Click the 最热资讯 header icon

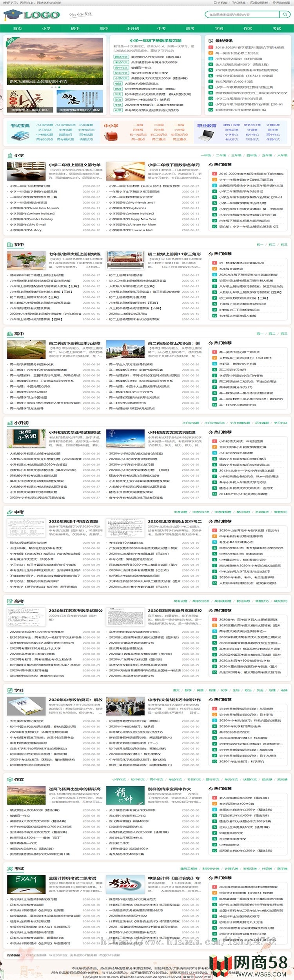point(211,41)
